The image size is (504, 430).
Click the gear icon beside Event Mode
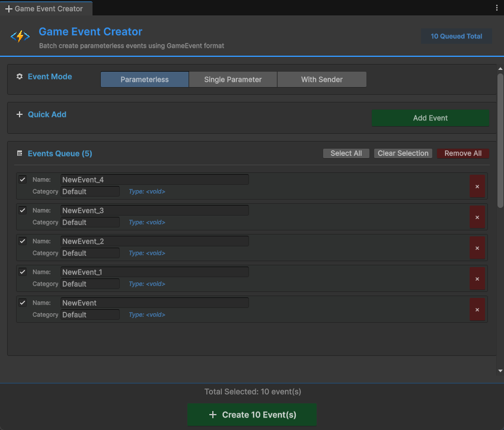point(19,76)
